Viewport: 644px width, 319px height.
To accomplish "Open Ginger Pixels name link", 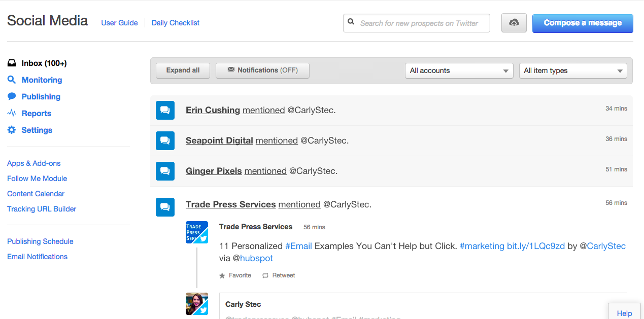I will pyautogui.click(x=214, y=171).
